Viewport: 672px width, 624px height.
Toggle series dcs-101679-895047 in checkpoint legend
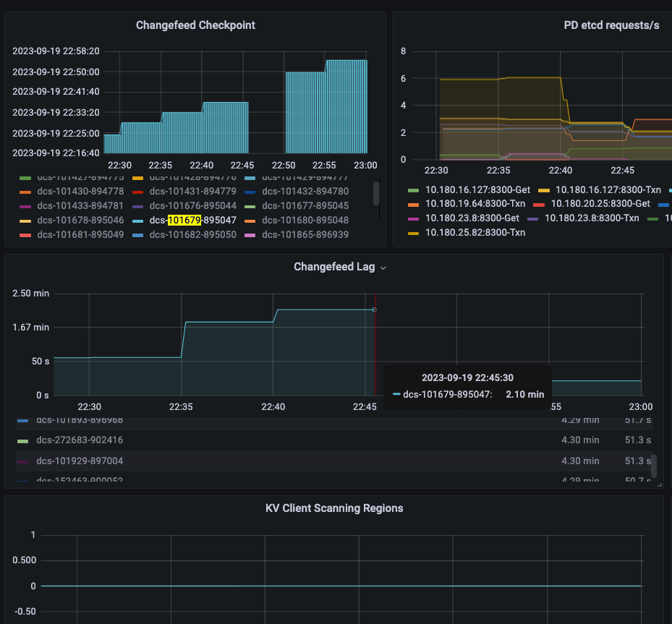click(x=192, y=221)
